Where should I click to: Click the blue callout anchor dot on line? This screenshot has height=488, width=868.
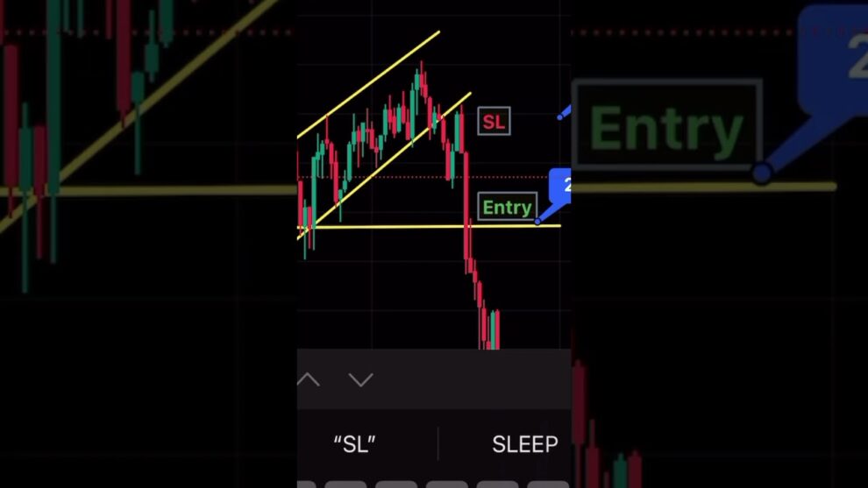537,222
